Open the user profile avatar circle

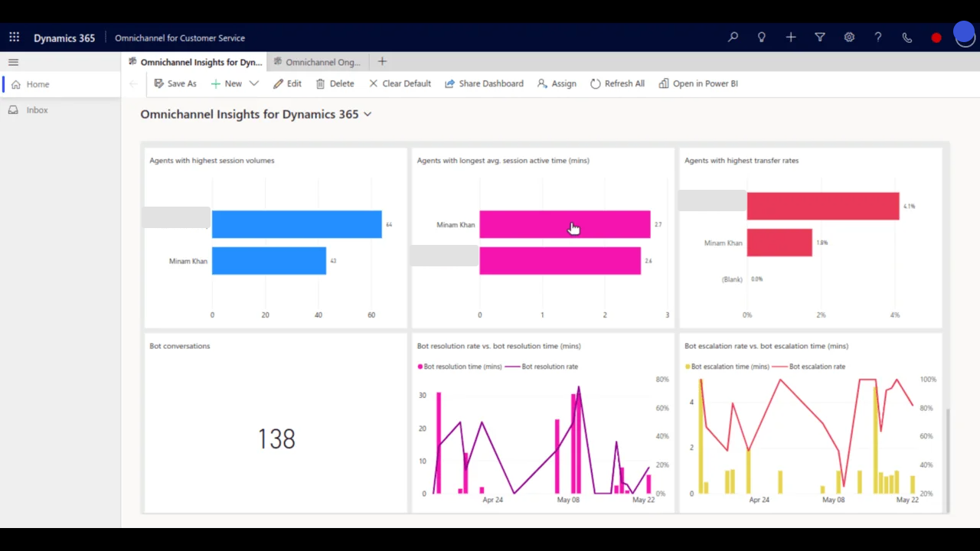pyautogui.click(x=965, y=34)
